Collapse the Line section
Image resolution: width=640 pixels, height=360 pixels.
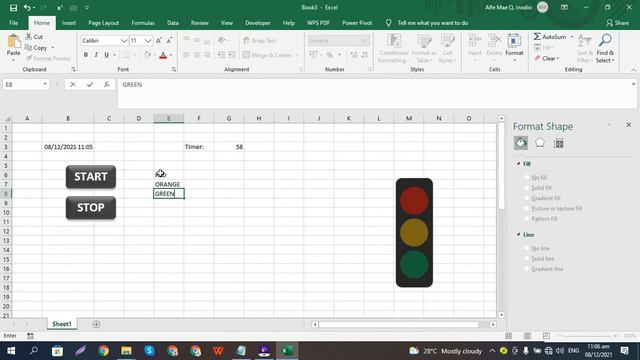(x=518, y=235)
